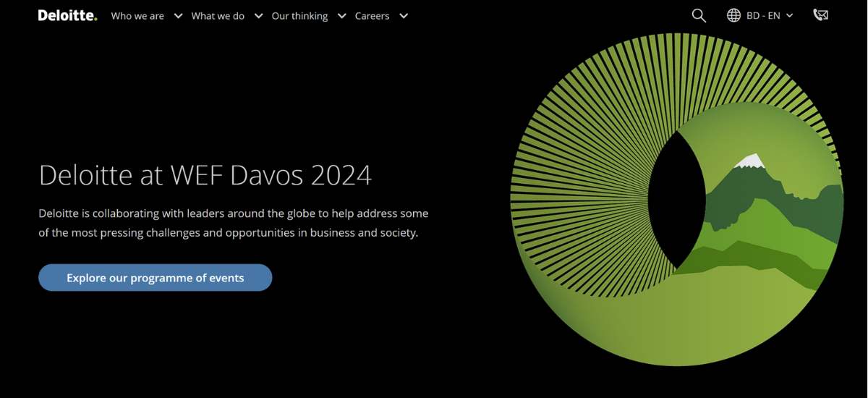Expand chevron next to Careers
The width and height of the screenshot is (868, 398).
[404, 16]
